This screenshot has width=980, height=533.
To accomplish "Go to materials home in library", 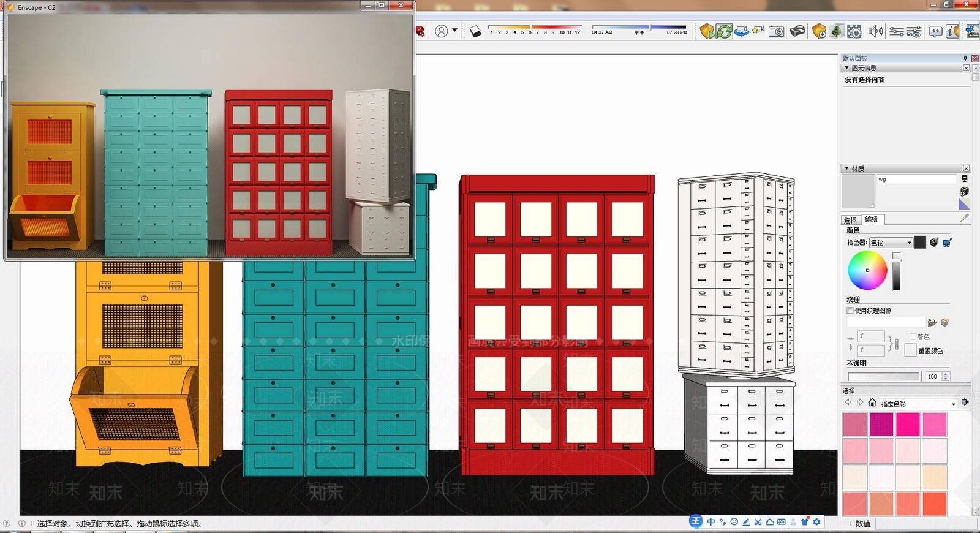I will (872, 403).
